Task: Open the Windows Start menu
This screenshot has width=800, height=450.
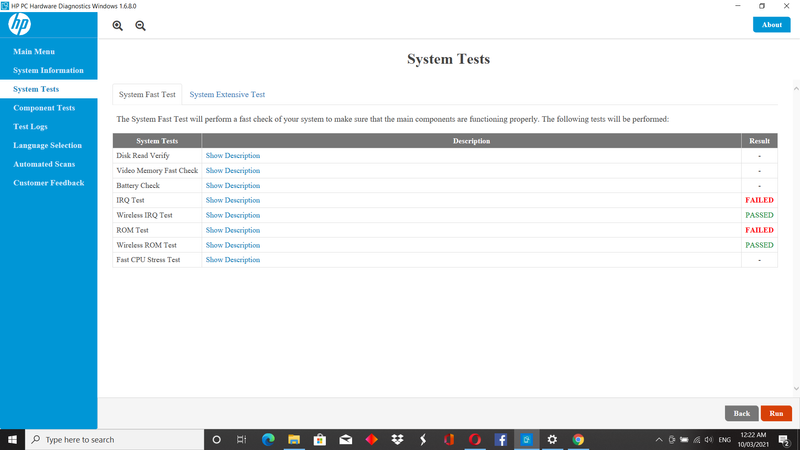Action: 12,439
